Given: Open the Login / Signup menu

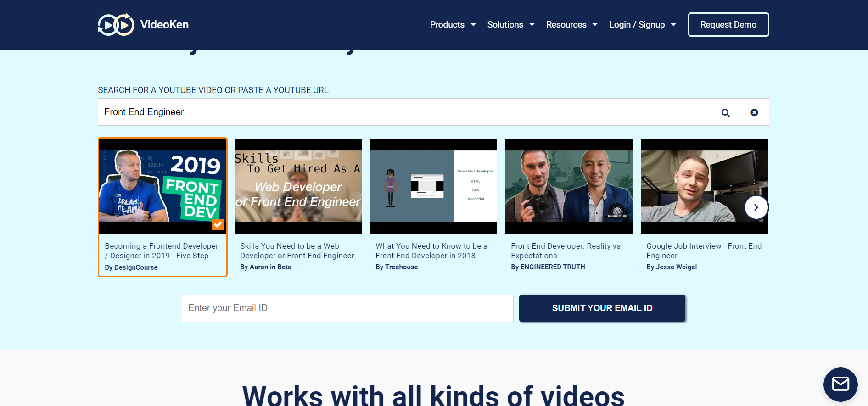Looking at the screenshot, I should tap(637, 25).
